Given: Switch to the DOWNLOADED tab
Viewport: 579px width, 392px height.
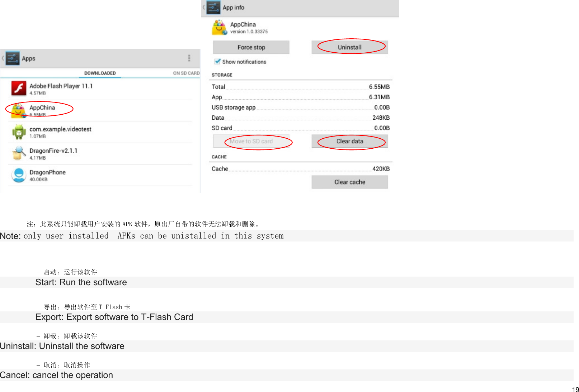Looking at the screenshot, I should pos(100,73).
